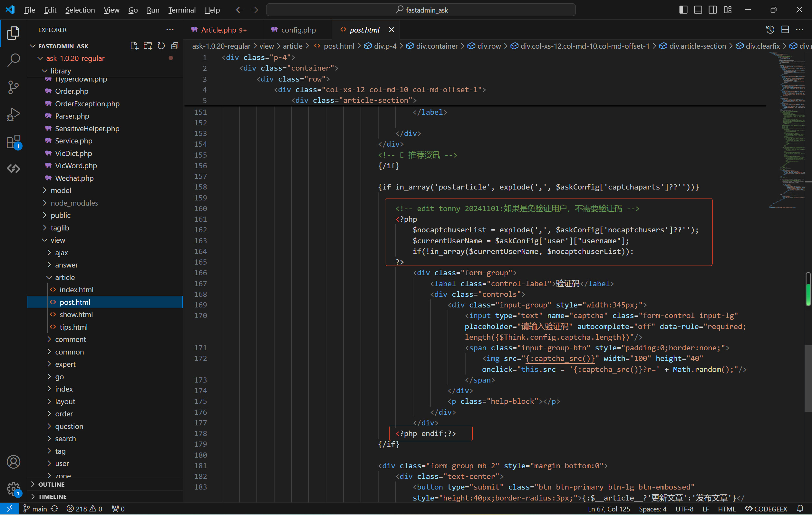Image resolution: width=812 pixels, height=515 pixels.
Task: Click the code minimap overview
Action: pyautogui.click(x=788, y=130)
